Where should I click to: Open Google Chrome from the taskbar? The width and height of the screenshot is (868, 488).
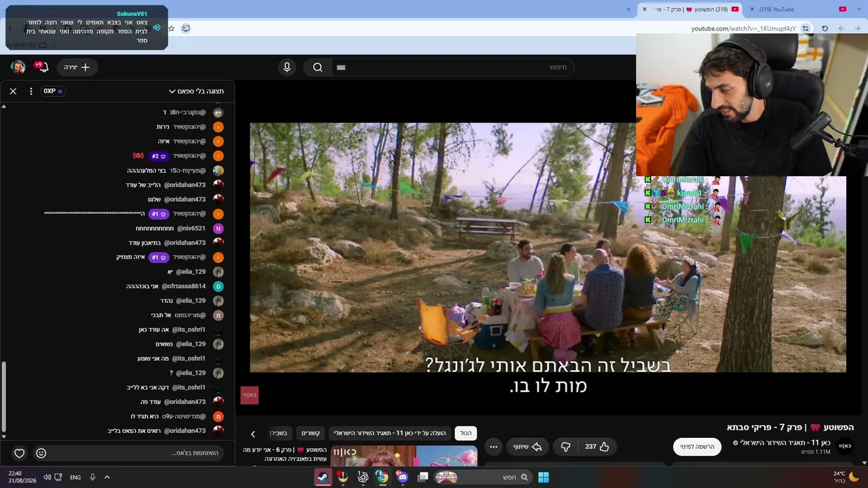pos(382,477)
